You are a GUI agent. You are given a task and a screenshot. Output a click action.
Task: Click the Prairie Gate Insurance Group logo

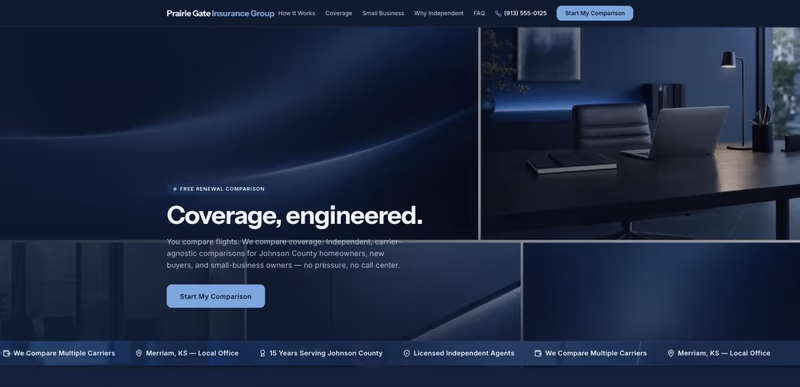click(220, 13)
